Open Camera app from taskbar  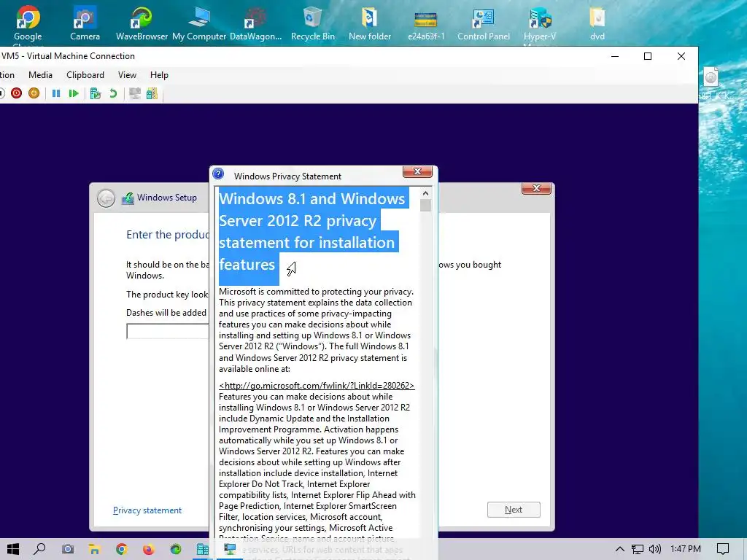(68, 549)
